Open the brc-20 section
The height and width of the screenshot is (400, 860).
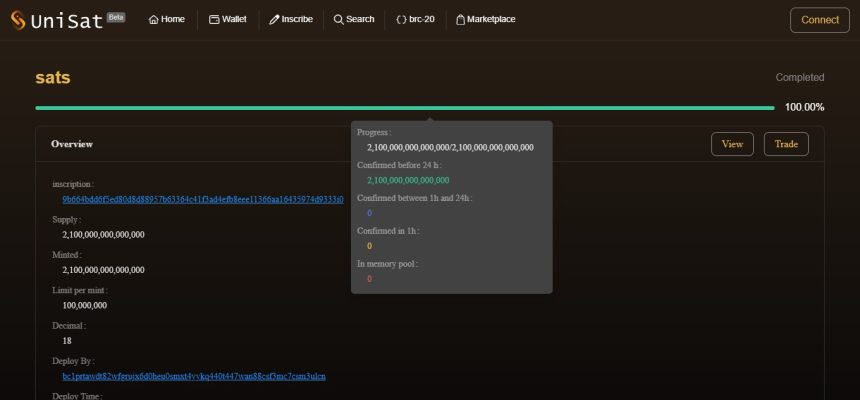[415, 19]
